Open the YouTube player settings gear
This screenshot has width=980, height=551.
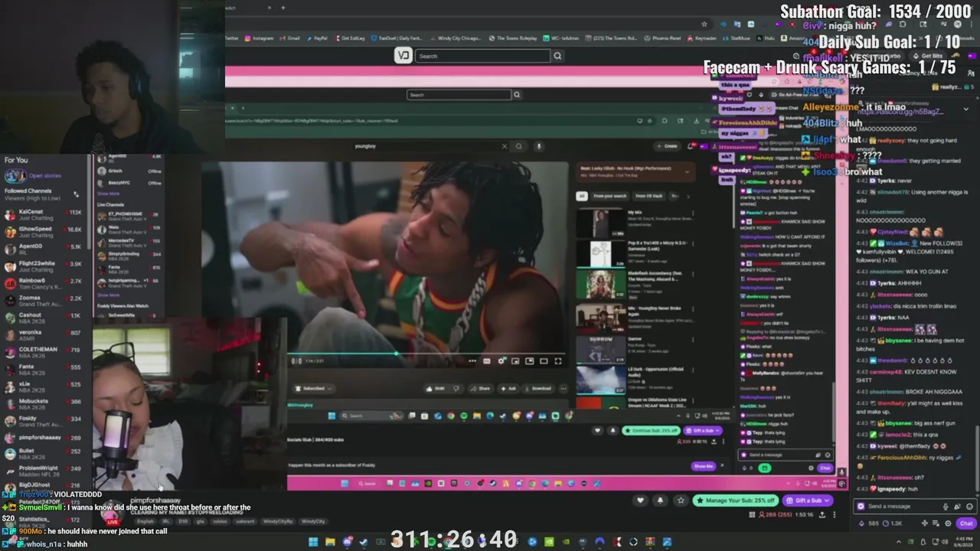point(501,361)
